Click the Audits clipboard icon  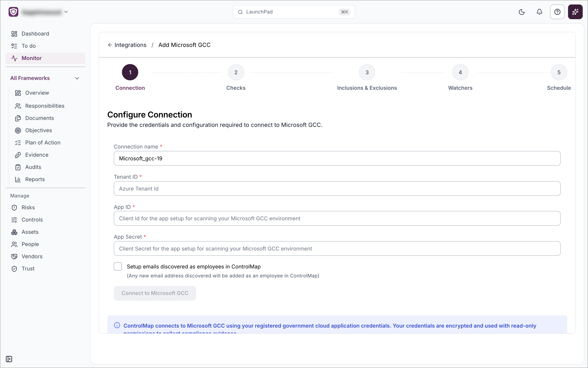click(18, 167)
